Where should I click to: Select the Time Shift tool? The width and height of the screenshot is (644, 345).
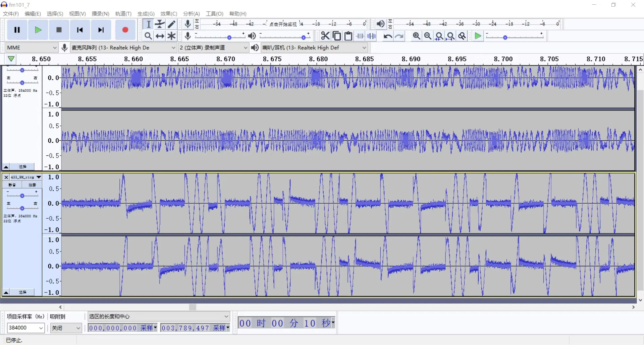(x=160, y=36)
